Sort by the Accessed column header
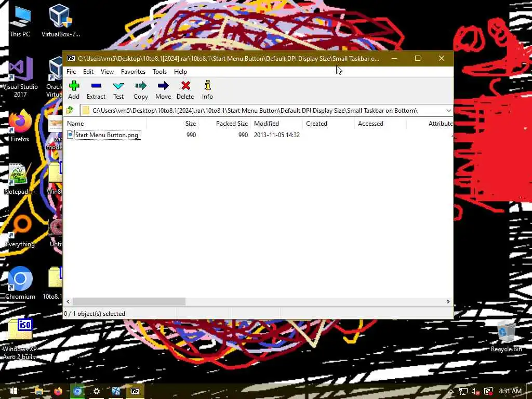 [381, 124]
